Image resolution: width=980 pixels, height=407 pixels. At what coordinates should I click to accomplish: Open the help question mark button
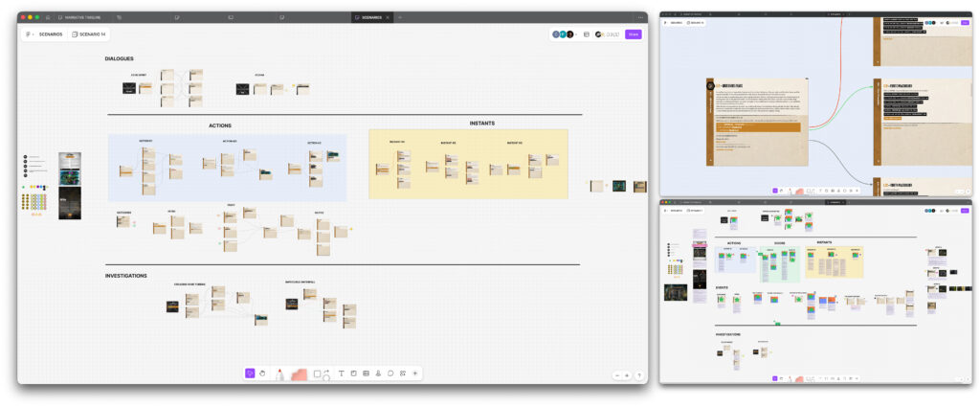click(x=639, y=375)
